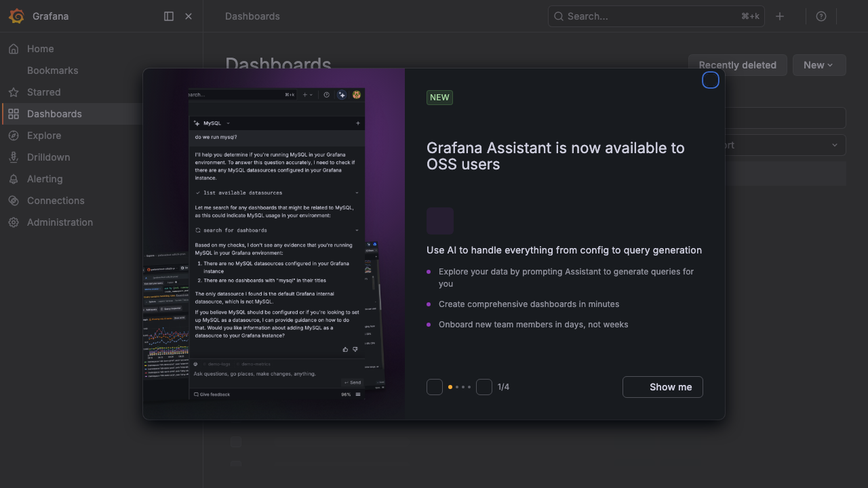Click the Show me button
Viewport: 868px width, 488px height.
(x=663, y=387)
